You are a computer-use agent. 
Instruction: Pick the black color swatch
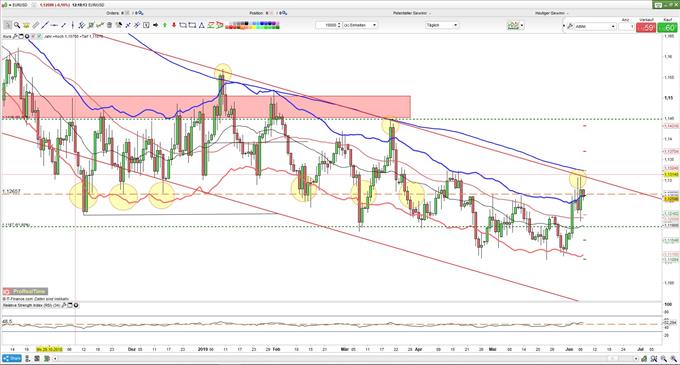click(246, 23)
